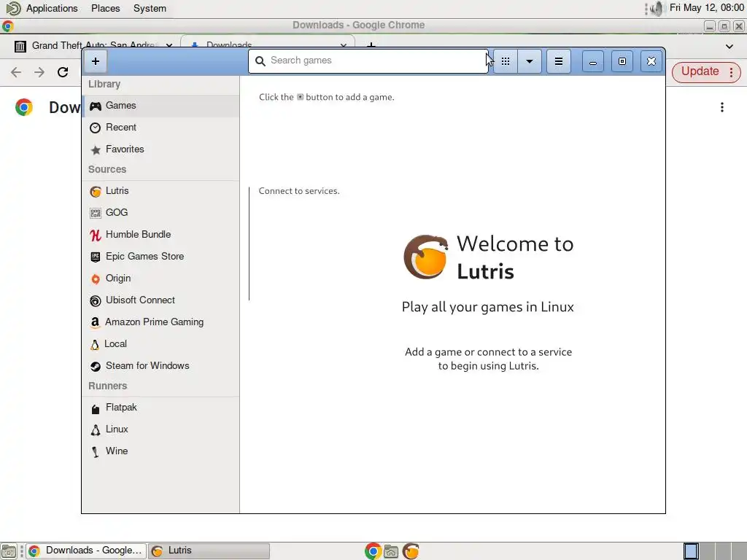Select the Local source
Image resolution: width=747 pixels, height=560 pixels.
point(161,344)
